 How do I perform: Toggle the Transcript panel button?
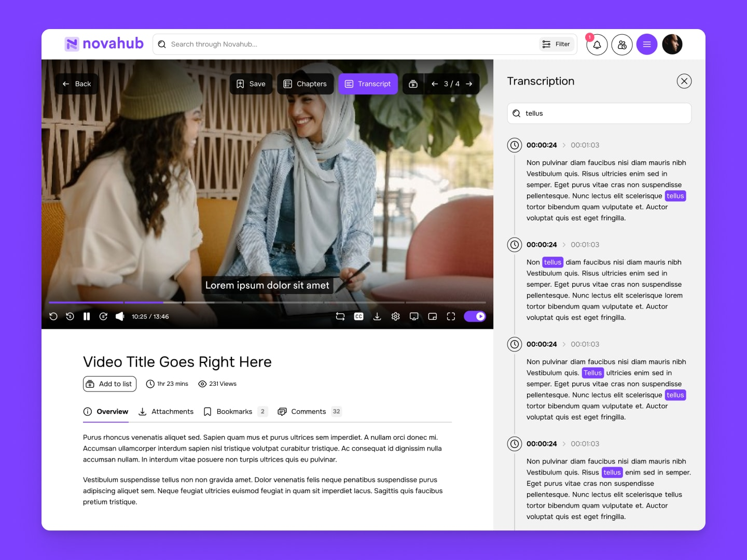click(x=368, y=84)
